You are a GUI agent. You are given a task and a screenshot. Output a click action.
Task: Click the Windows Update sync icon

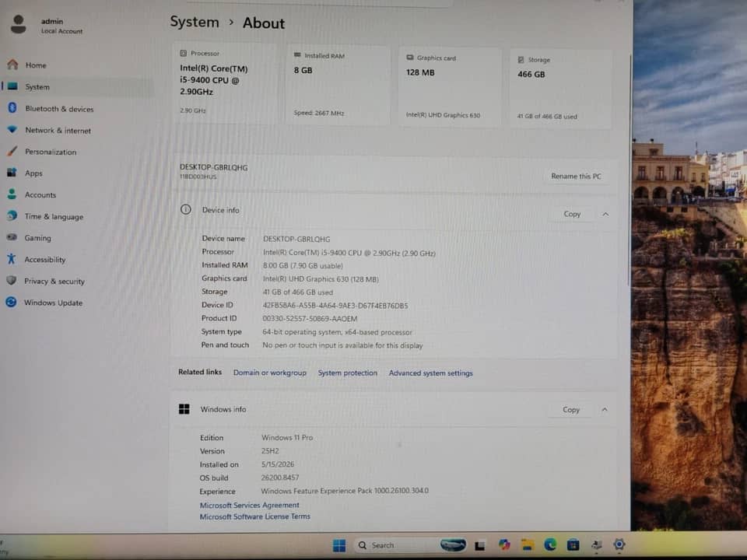[x=11, y=302]
